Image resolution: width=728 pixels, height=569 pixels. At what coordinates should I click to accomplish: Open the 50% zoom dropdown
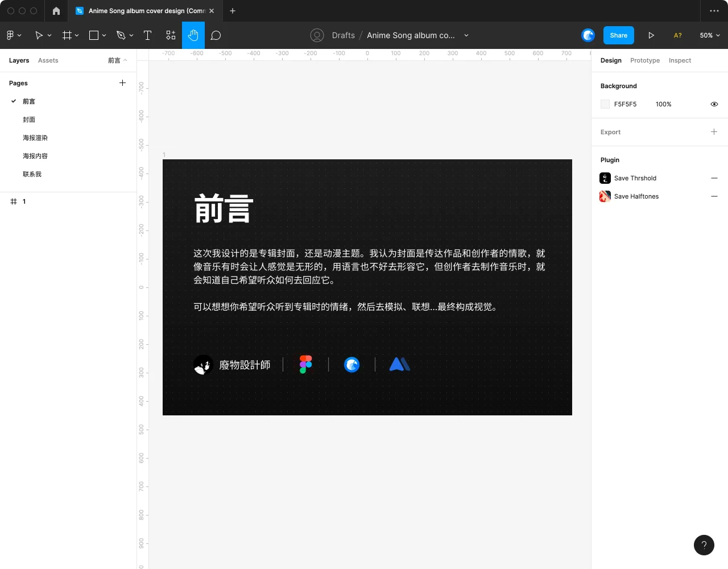(709, 35)
